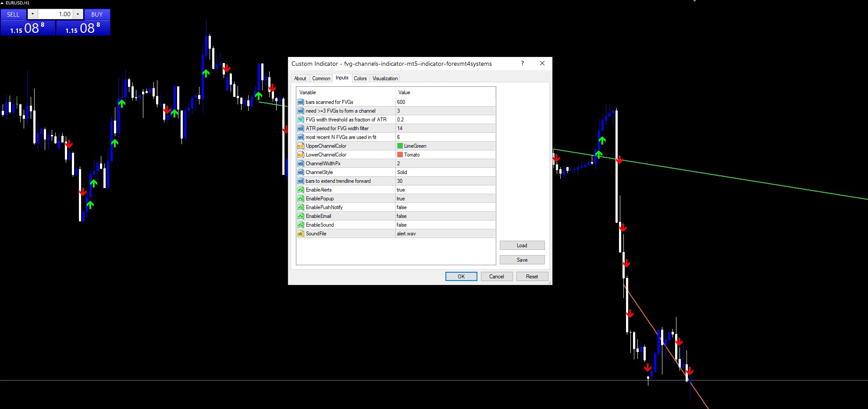Select the LowerChannelColor variable name
The image size is (868, 409).
[x=326, y=155]
